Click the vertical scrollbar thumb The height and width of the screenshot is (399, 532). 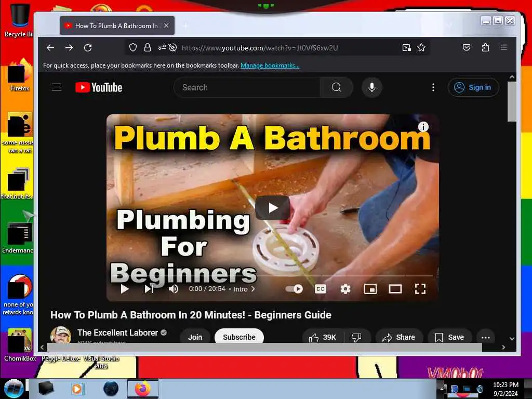[512, 101]
